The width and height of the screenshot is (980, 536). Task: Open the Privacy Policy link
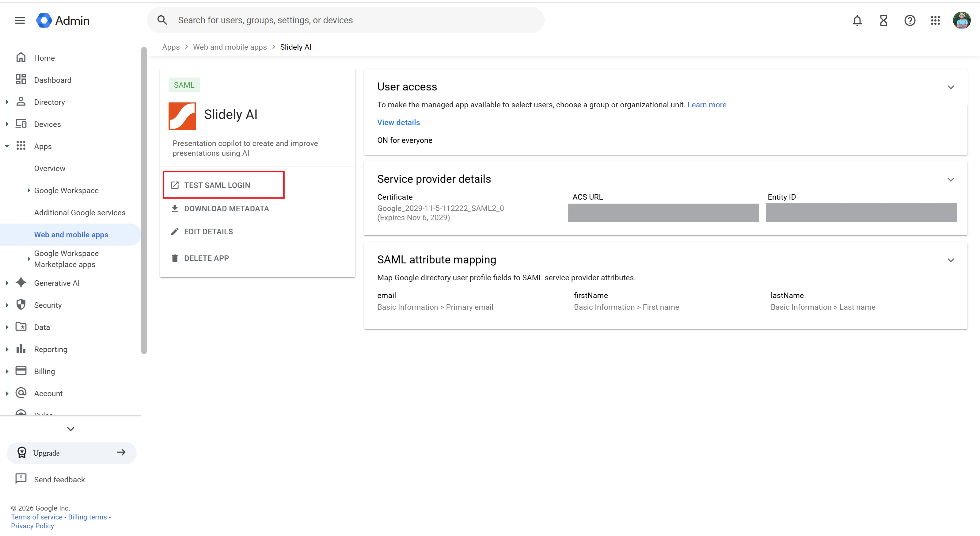32,526
